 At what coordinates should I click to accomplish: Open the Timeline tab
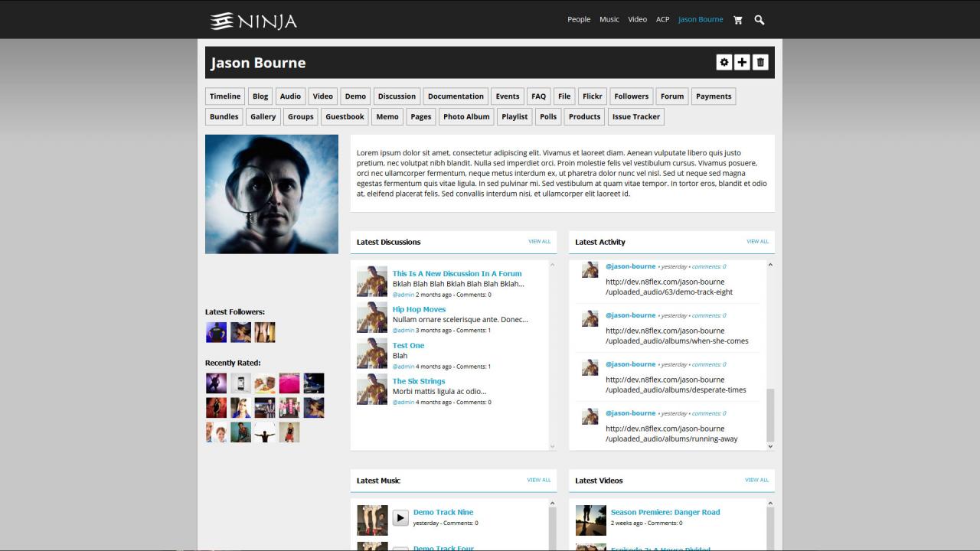[x=225, y=96]
